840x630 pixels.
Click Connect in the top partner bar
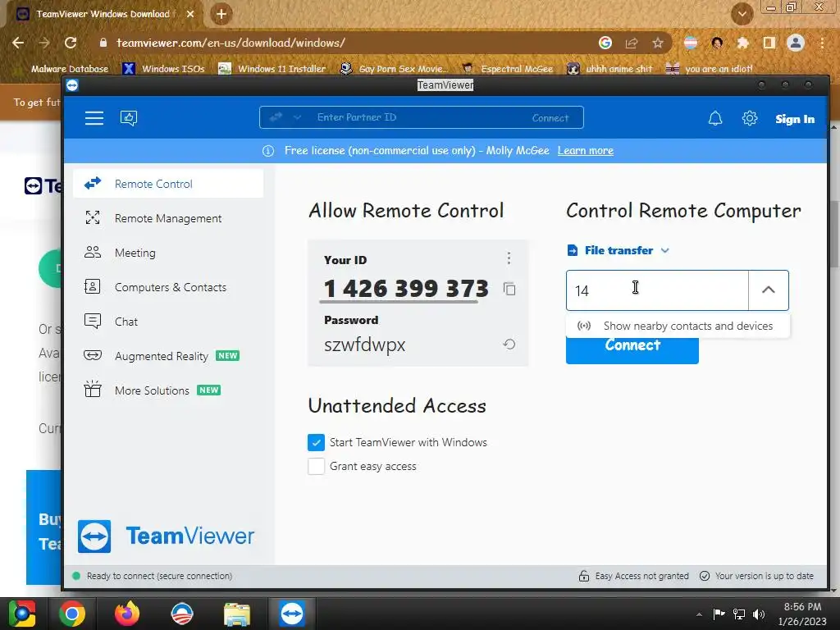(550, 118)
